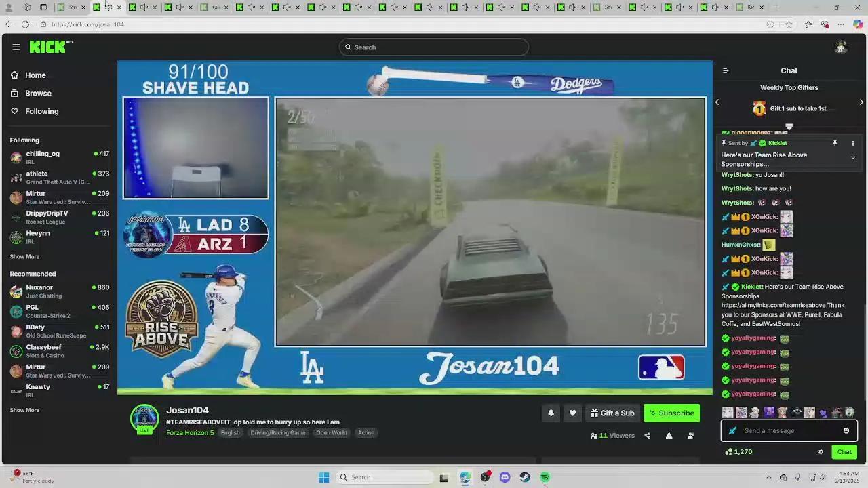Expand Following list with Show more
The image size is (868, 488).
point(24,257)
